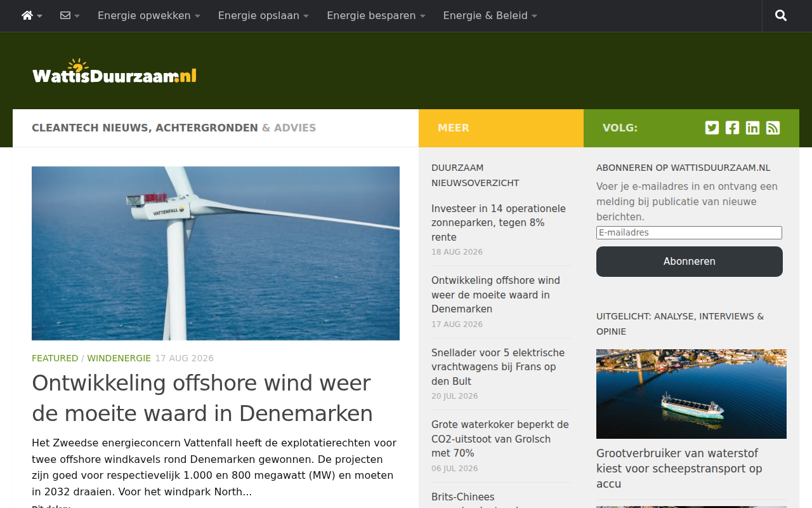Viewport: 812px width, 508px height.
Task: Click UITGELICHT: ANALYSE, INTERVIEWS & OPINIE heading
Action: [680, 324]
